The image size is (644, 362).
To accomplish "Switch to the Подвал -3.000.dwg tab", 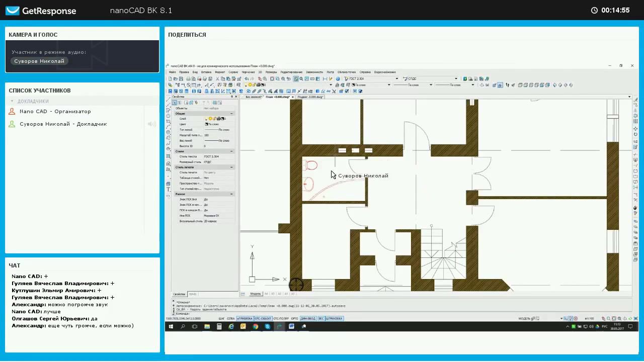I will (x=310, y=97).
